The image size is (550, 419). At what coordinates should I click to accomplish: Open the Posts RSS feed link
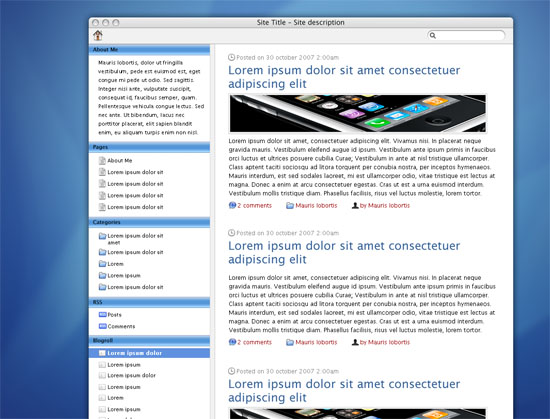[114, 315]
